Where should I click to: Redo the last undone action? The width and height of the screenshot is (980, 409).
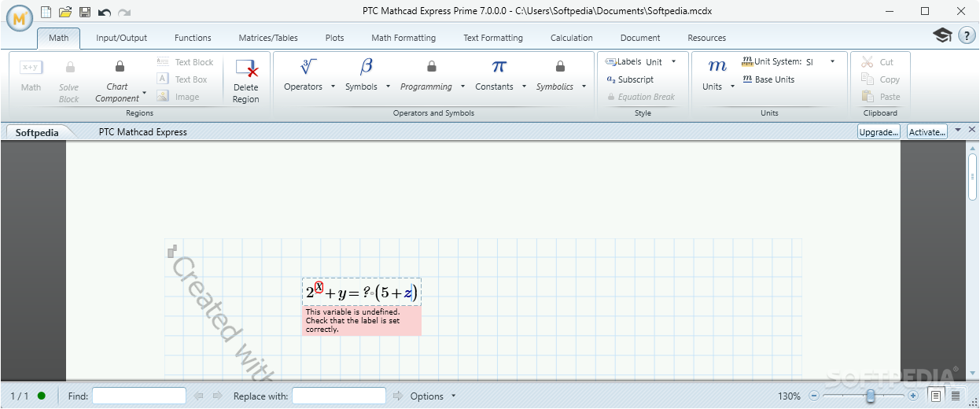(124, 13)
